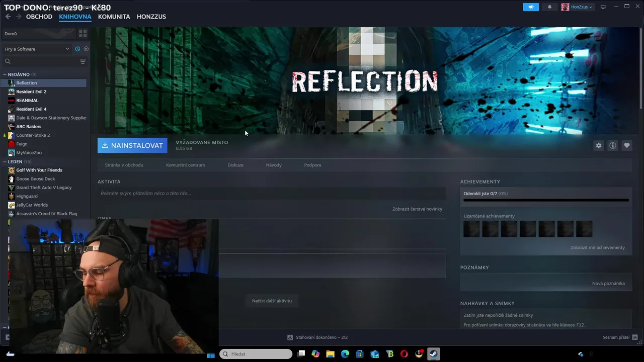
Task: Install Reflection with NAINSTALOVAT button
Action: [132, 145]
